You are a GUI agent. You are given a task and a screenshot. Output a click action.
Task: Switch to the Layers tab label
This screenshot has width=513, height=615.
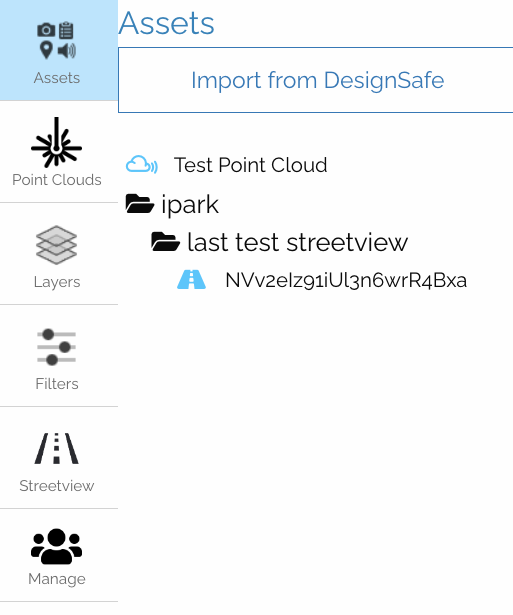pos(57,282)
